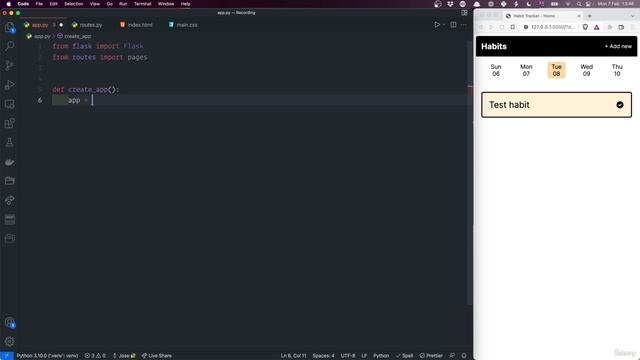Click the app.py breadcrumb
This screenshot has width=640, height=360.
point(38,36)
